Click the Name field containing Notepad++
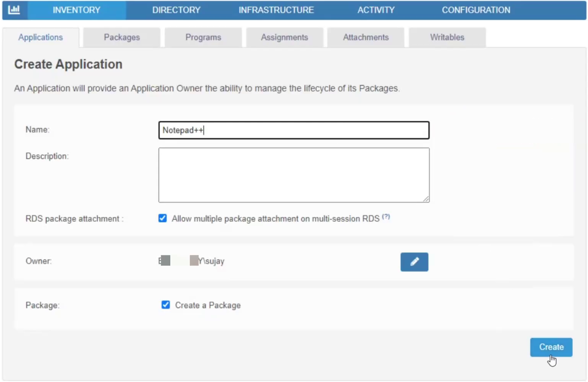 pyautogui.click(x=294, y=130)
